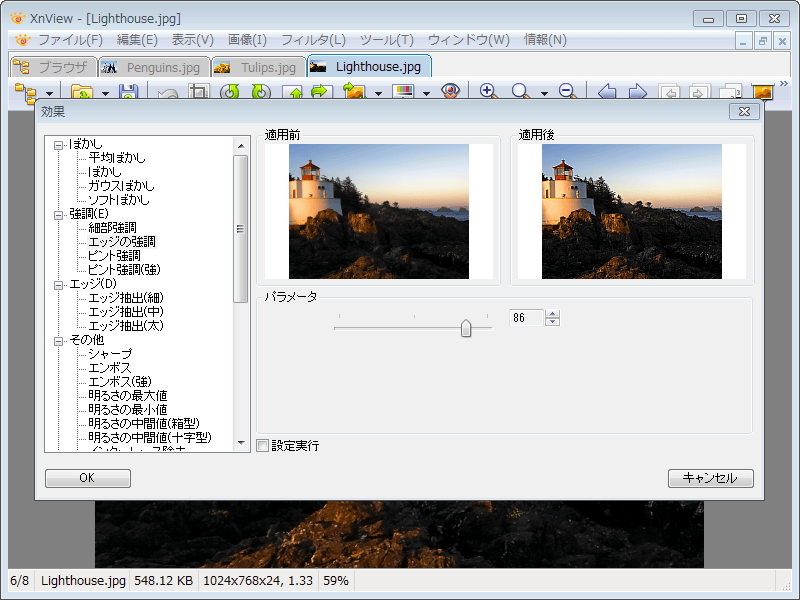Switch to the Tulips.jpg tab
800x600 pixels.
[259, 67]
